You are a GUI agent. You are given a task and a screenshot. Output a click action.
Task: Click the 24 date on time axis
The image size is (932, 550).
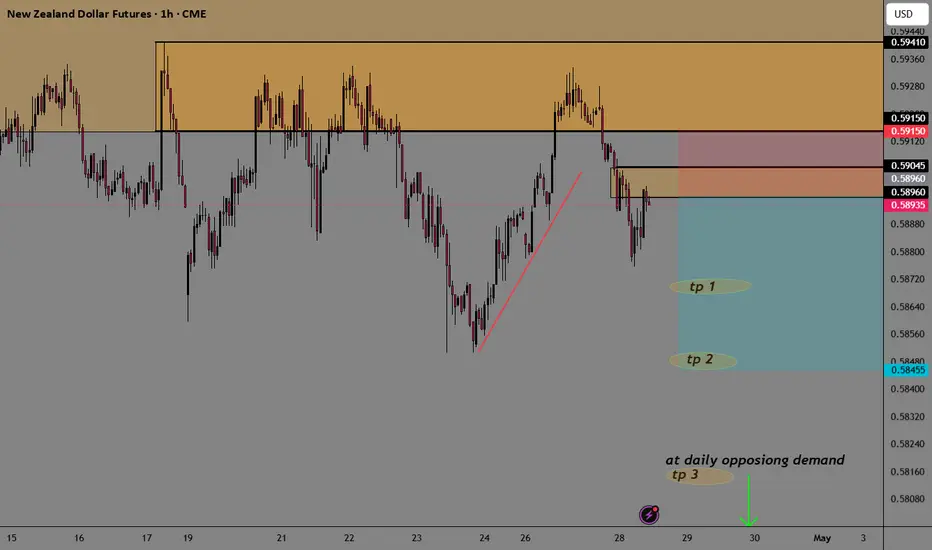pyautogui.click(x=484, y=538)
